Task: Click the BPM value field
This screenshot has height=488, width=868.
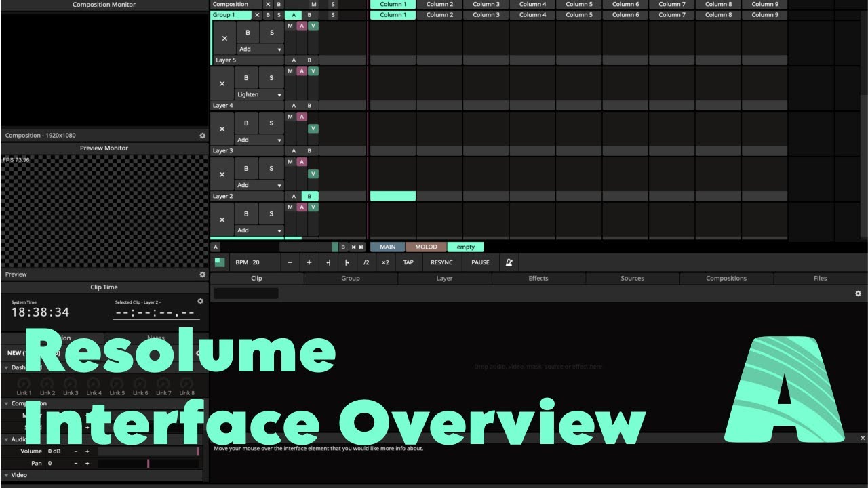Action: tap(256, 262)
